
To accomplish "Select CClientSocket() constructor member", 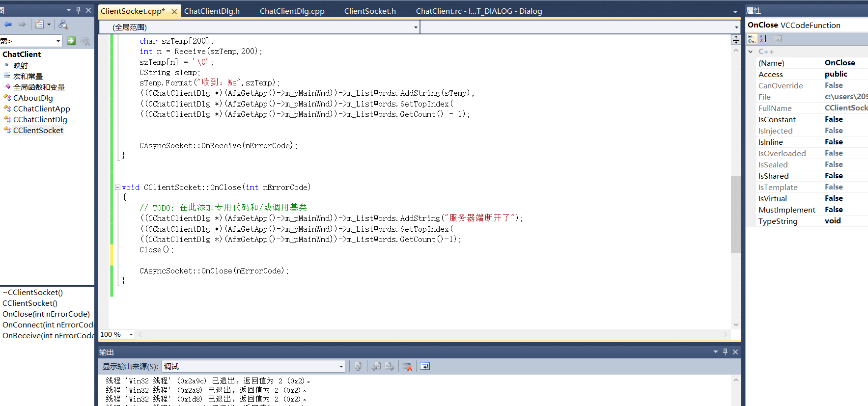I will click(x=30, y=303).
